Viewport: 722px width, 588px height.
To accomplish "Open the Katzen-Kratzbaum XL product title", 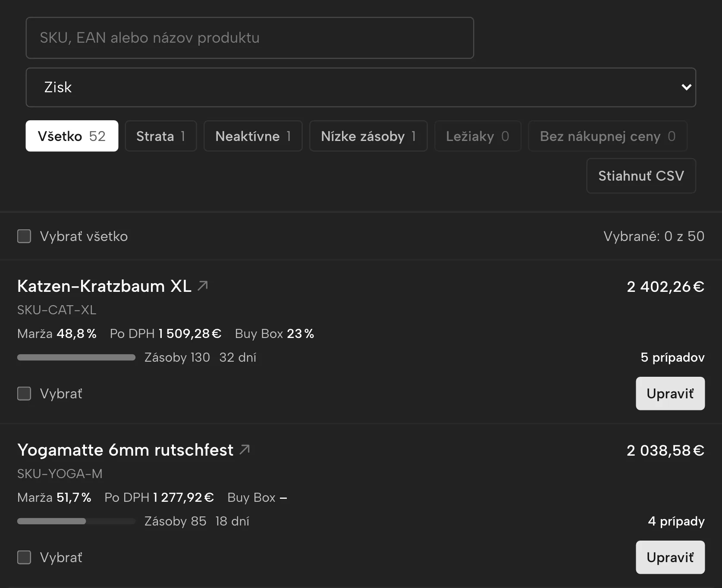I will [x=104, y=286].
